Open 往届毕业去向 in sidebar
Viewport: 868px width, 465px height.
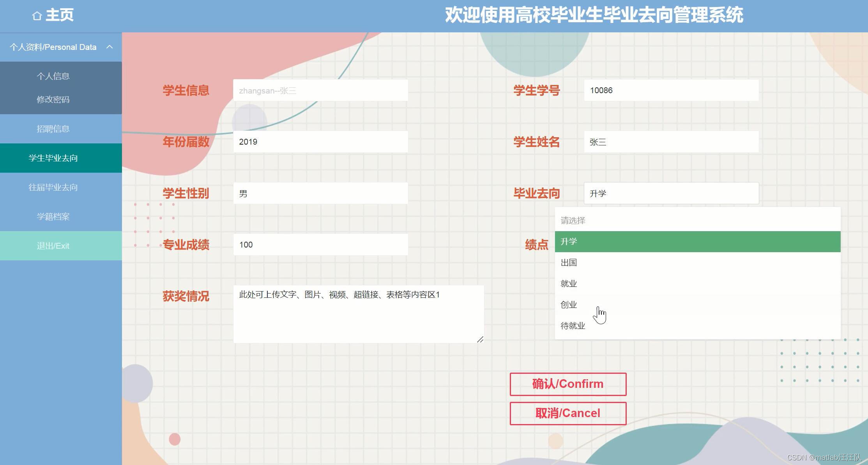53,187
